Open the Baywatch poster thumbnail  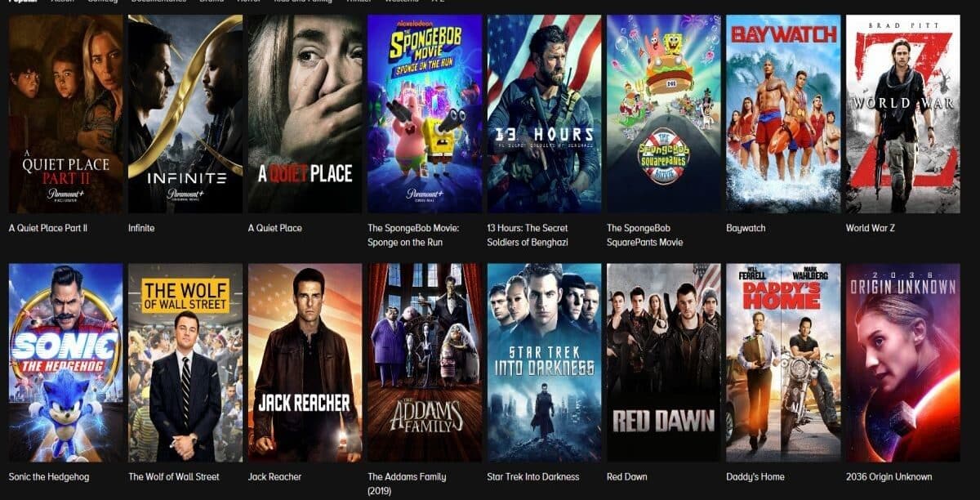pos(783,114)
